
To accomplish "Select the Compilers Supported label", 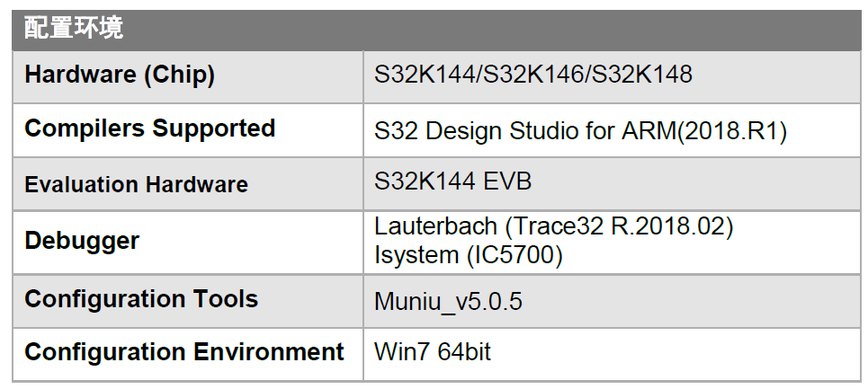I will (x=149, y=129).
